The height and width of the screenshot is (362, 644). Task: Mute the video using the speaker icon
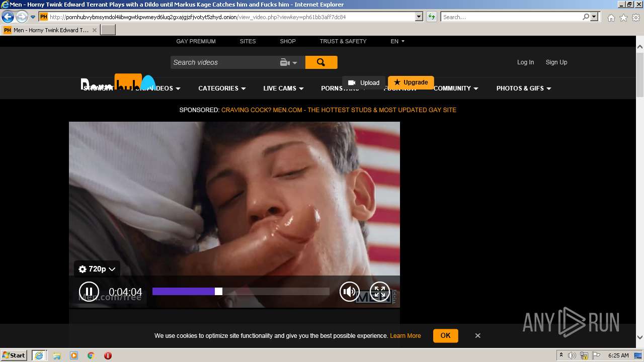pyautogui.click(x=350, y=292)
